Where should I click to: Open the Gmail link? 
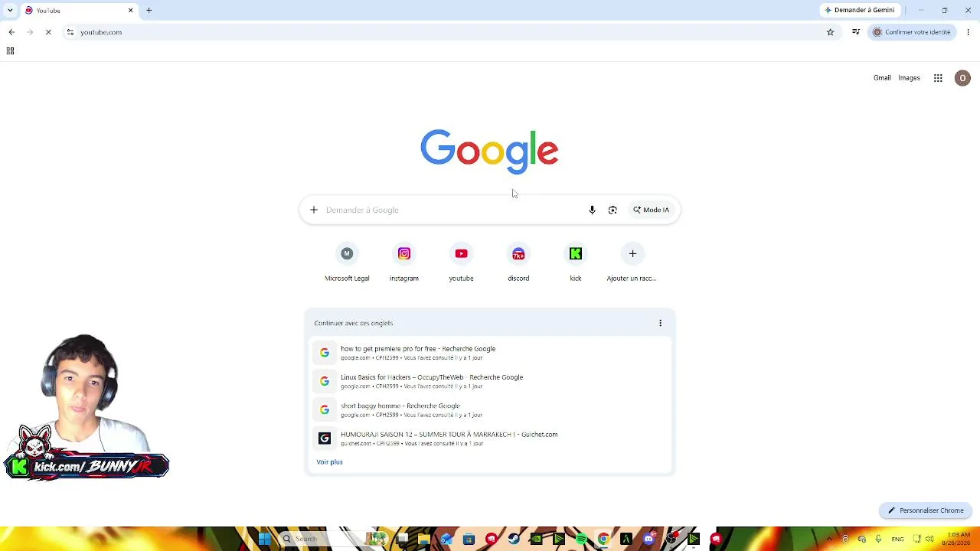pos(882,78)
